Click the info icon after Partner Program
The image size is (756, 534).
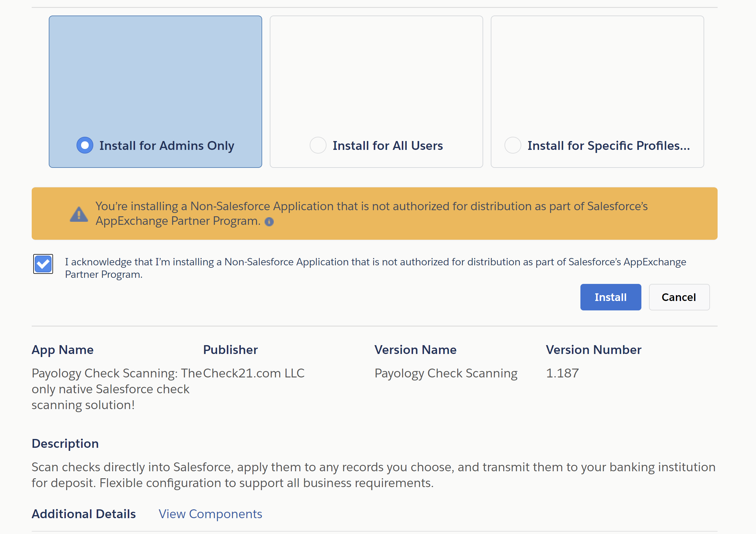click(x=269, y=222)
